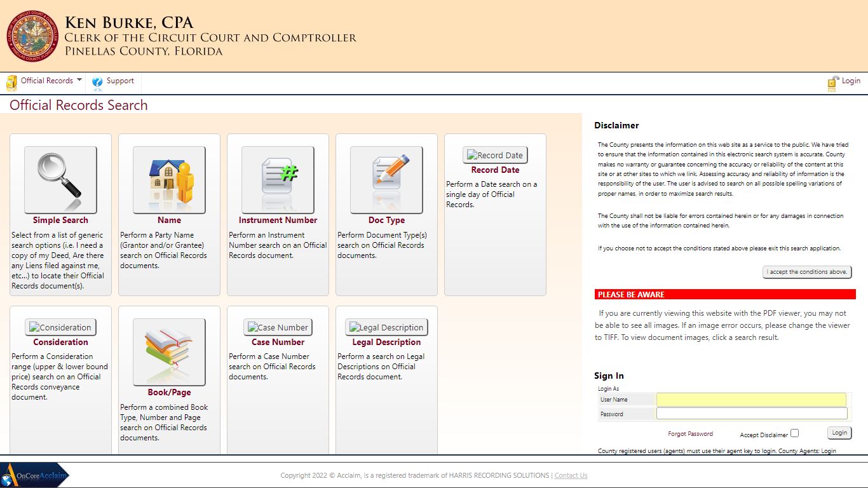Click the Record Date title link
Screen dimensions: 868x488
[x=495, y=170]
